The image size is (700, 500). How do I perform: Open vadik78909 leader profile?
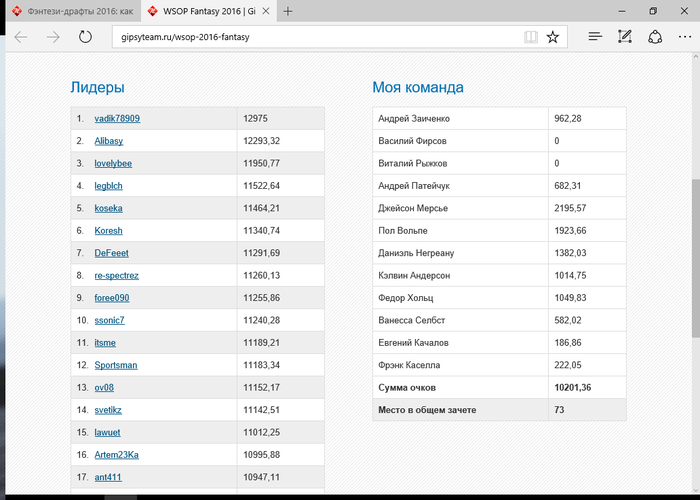117,119
